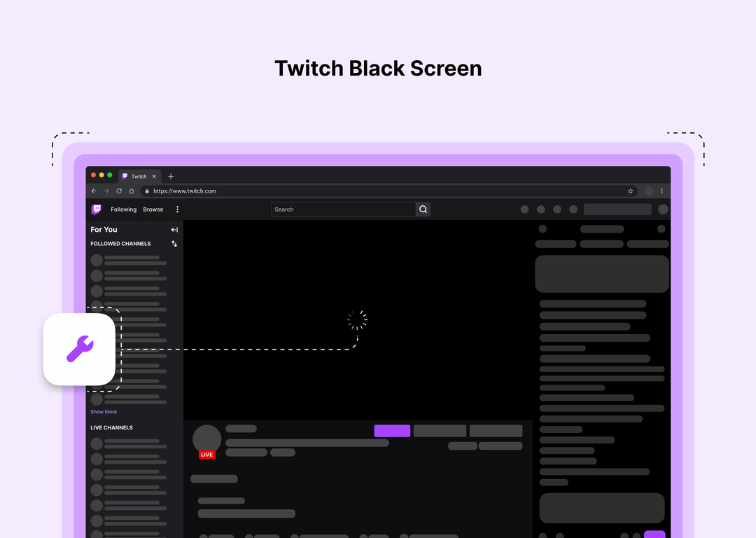Sort the Followed Channels list
This screenshot has height=538, width=756.
coord(174,243)
